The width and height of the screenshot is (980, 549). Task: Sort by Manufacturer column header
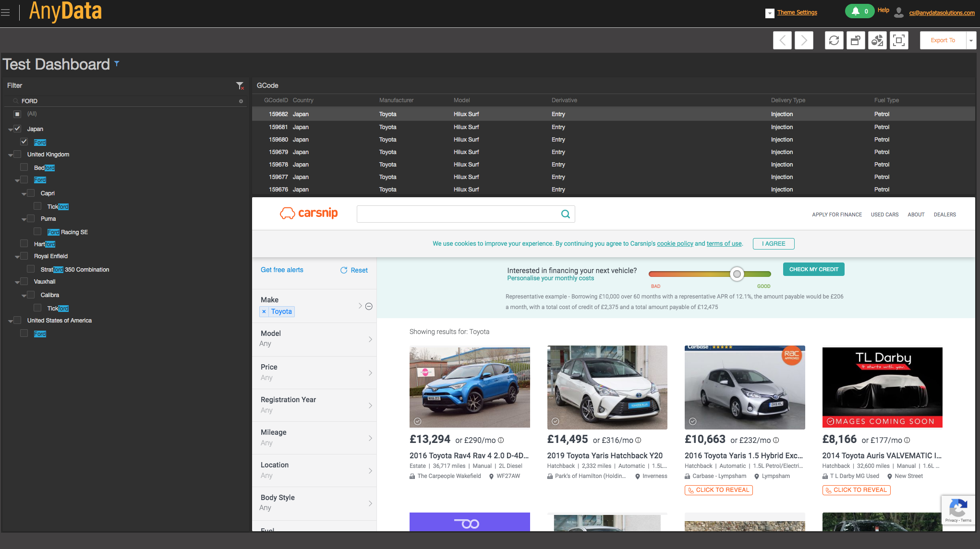(x=396, y=100)
